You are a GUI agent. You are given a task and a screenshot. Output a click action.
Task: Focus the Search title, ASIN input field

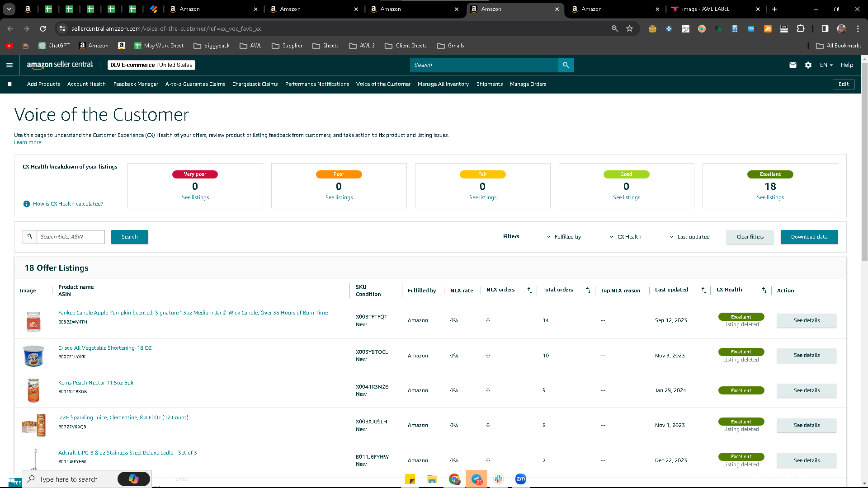(71, 237)
